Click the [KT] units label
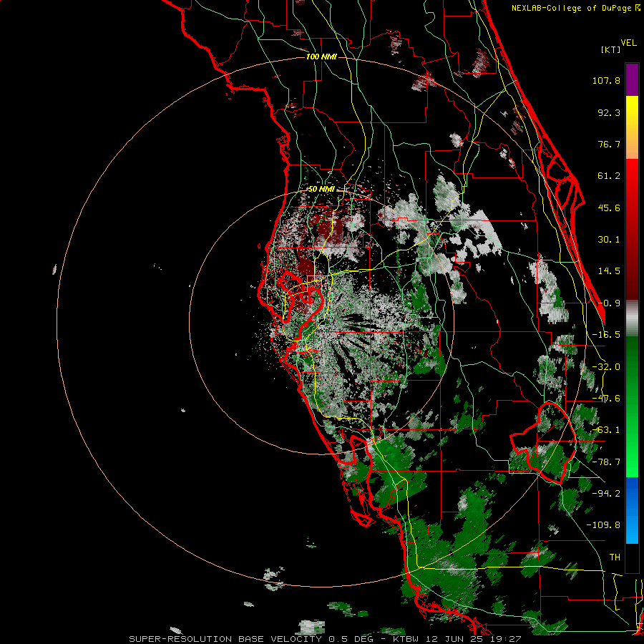The image size is (644, 644). [610, 49]
